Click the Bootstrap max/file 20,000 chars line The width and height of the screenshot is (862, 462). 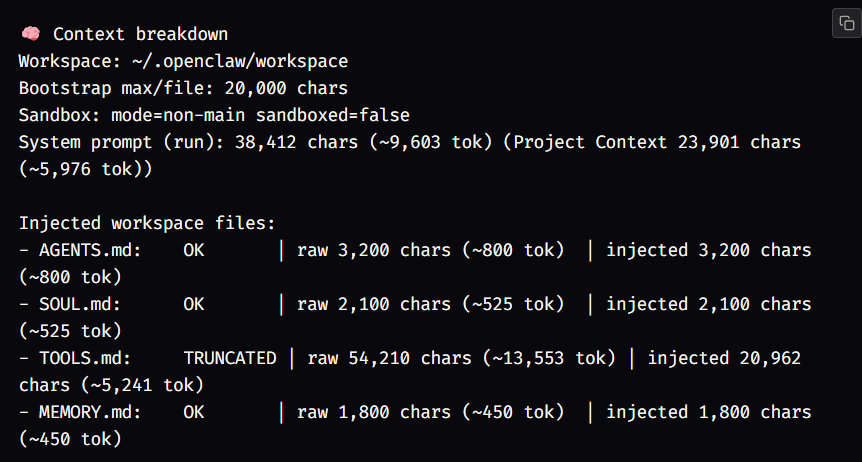[x=183, y=89]
